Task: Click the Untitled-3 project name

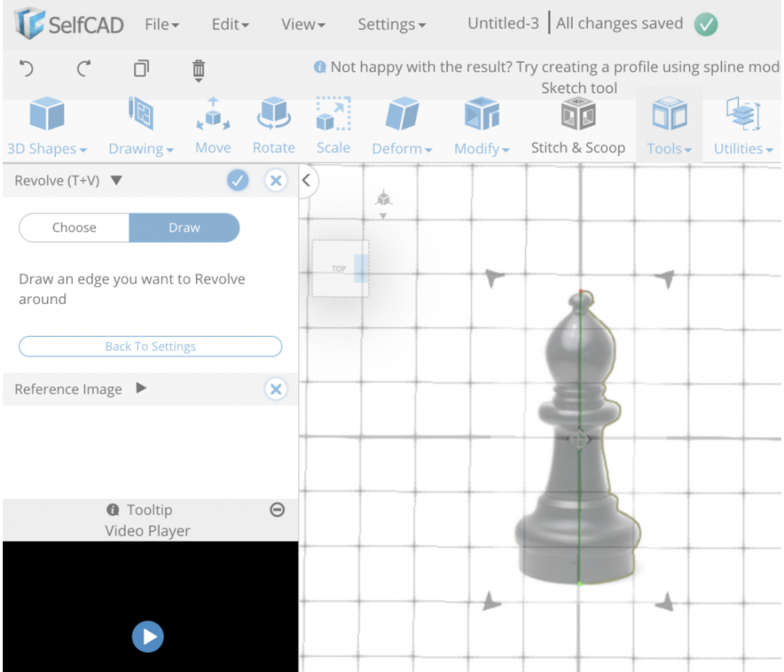Action: [x=503, y=23]
